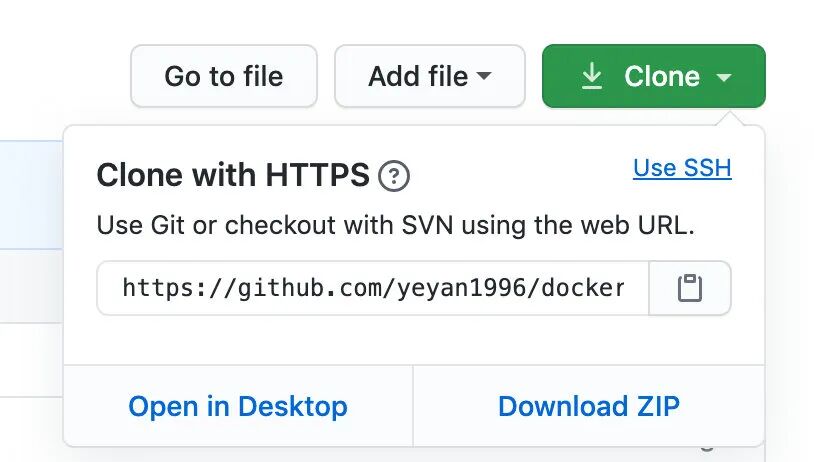Open the Add file dropdown
Screen dimensions: 814x462
click(418, 76)
